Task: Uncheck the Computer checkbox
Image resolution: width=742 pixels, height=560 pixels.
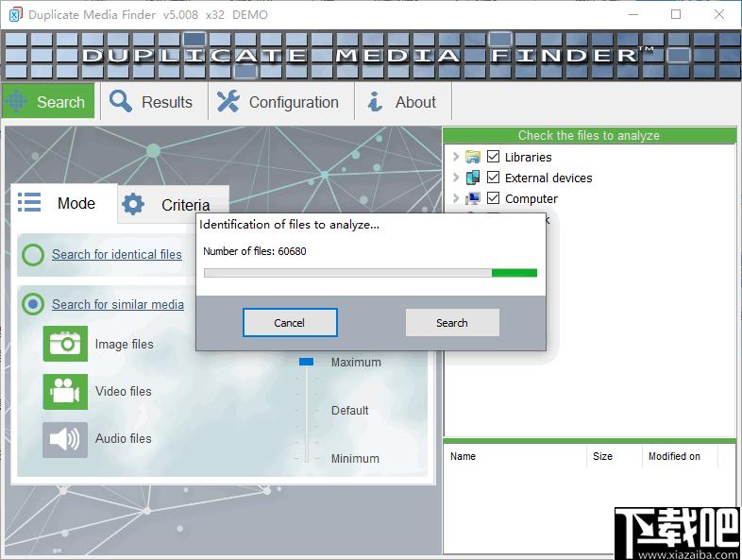Action: [493, 198]
